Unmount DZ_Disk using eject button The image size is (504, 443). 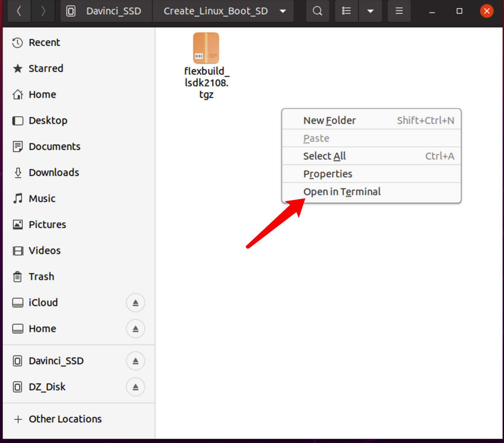(x=136, y=387)
